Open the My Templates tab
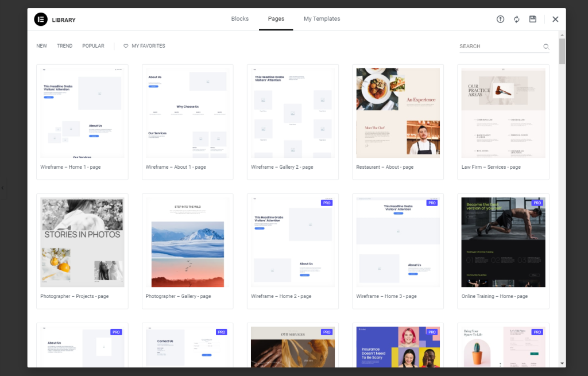 [x=322, y=18]
